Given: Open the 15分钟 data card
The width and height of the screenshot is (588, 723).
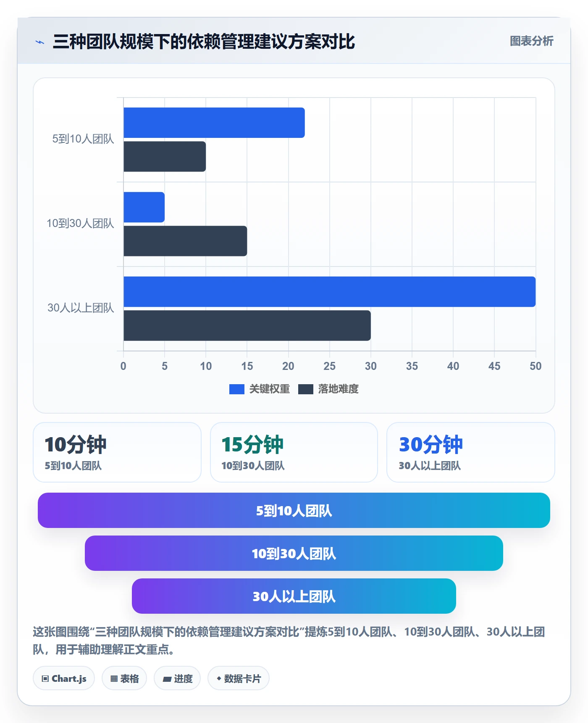Looking at the screenshot, I should [x=294, y=452].
